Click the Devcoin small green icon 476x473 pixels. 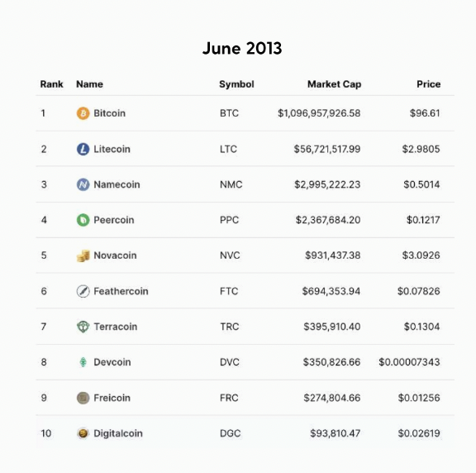tap(83, 362)
